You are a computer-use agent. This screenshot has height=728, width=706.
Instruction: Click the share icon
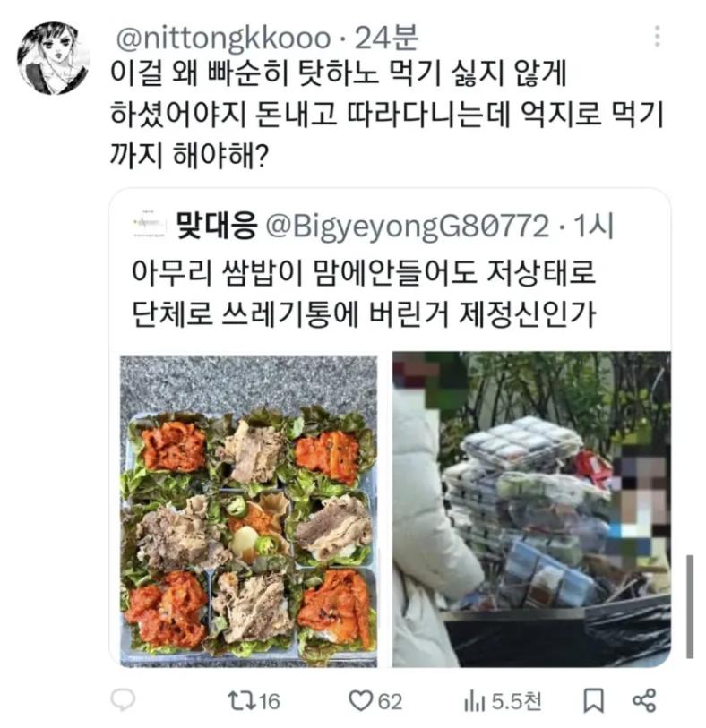pos(644,700)
